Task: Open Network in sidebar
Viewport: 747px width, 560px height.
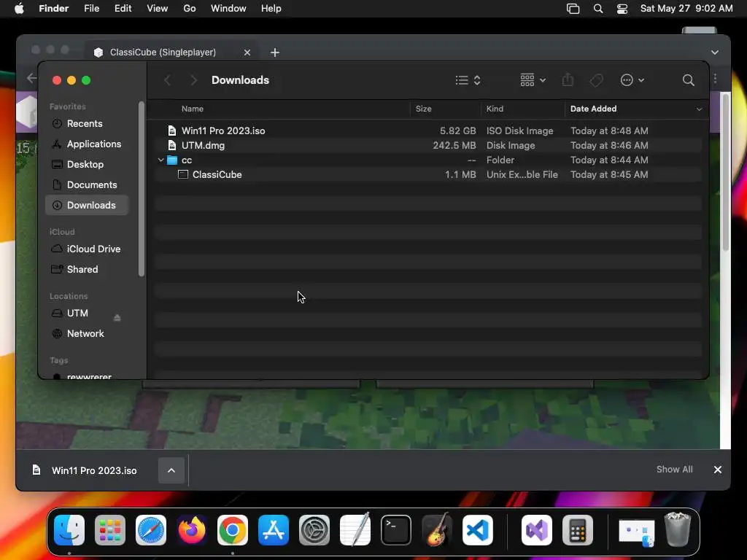Action: (87, 334)
